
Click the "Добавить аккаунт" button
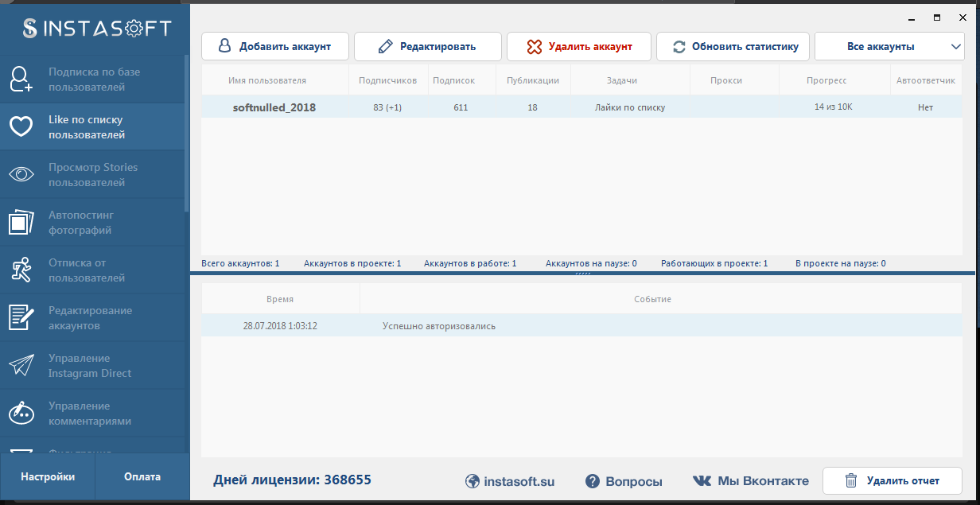tap(274, 46)
